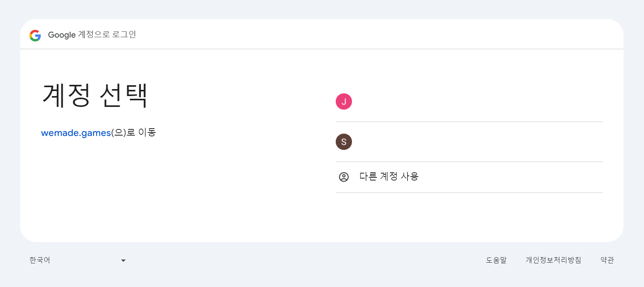Change the page language via the bottom-left dropdown
Viewport: 644px width, 287px height.
pyautogui.click(x=77, y=260)
